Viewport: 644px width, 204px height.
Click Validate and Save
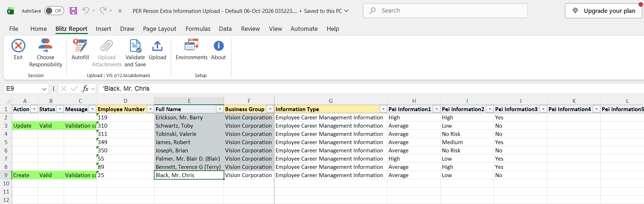pos(135,53)
